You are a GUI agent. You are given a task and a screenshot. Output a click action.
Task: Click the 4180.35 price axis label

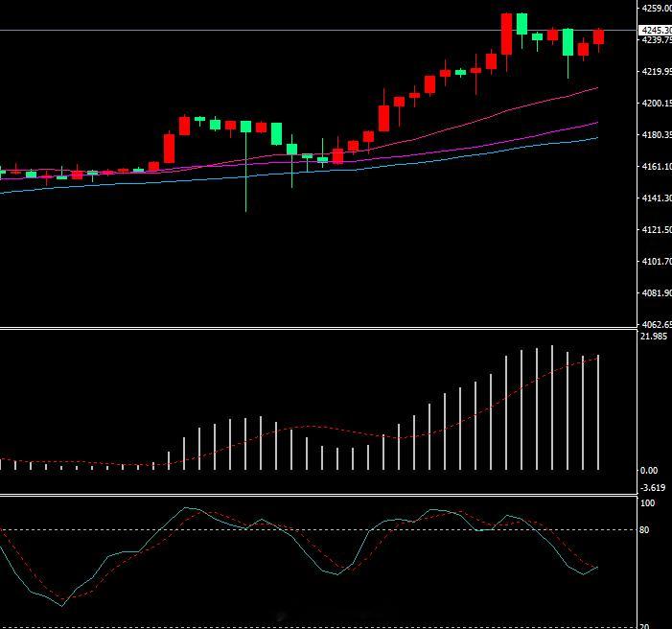click(657, 134)
